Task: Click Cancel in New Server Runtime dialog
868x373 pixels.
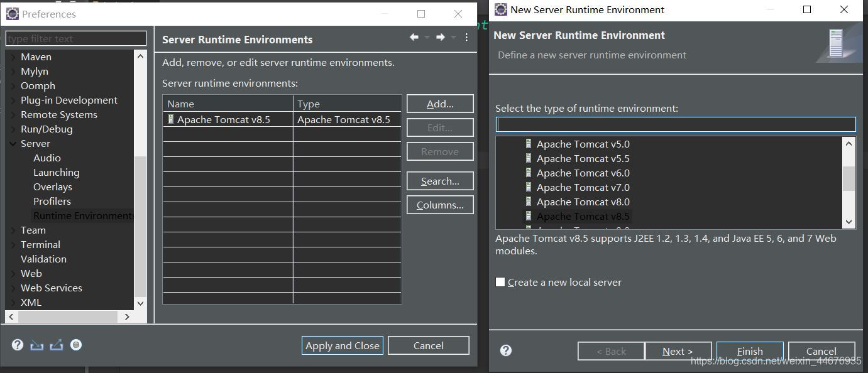Action: coord(821,351)
